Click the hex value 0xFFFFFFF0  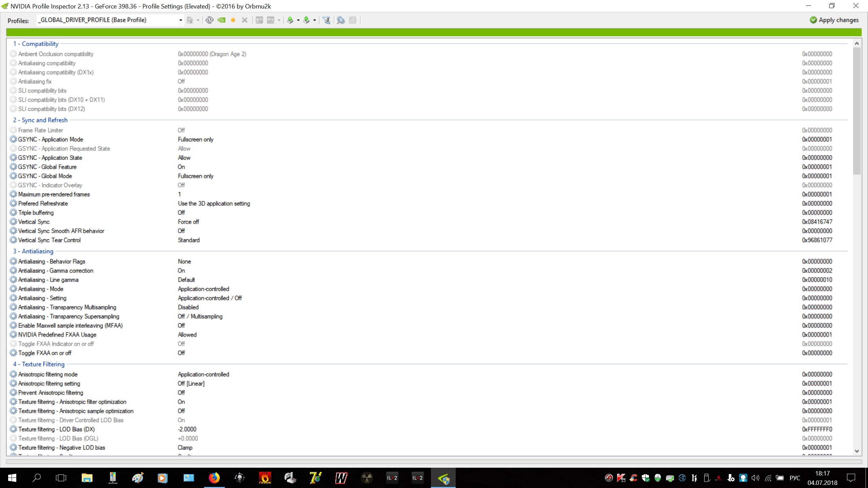[x=817, y=429]
